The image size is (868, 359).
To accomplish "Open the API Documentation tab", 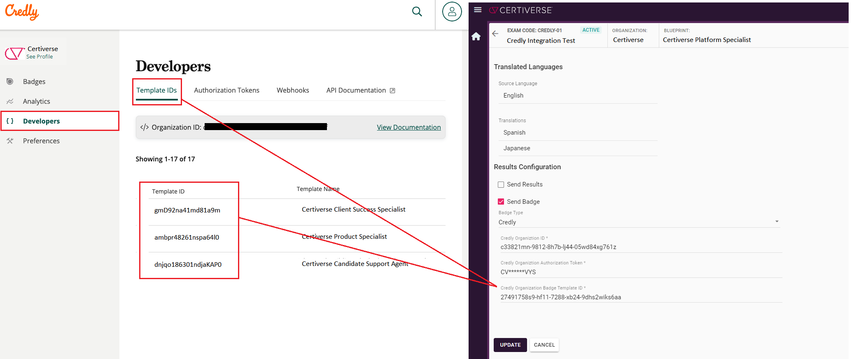I will [360, 90].
